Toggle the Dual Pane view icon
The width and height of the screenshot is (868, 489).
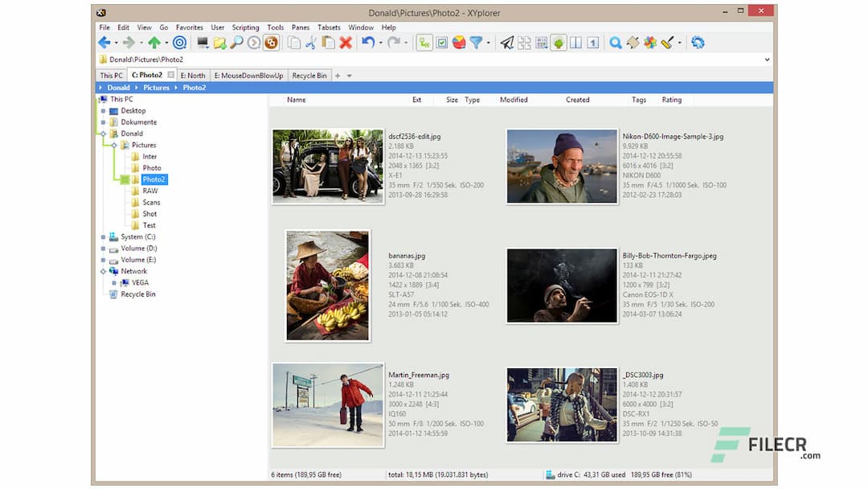point(576,42)
